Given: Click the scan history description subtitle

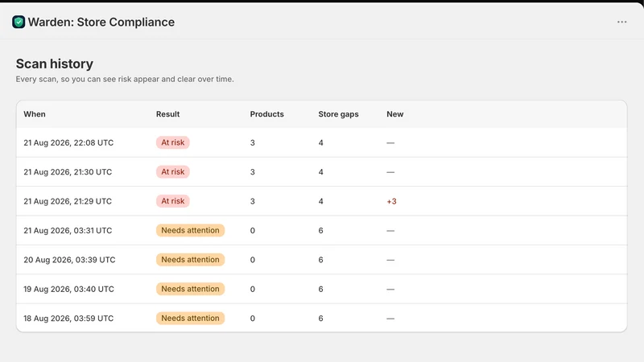Looking at the screenshot, I should pos(125,79).
